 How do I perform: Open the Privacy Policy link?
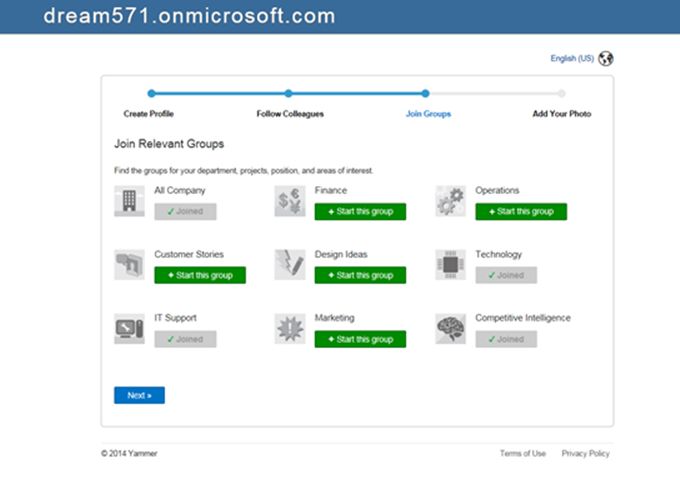585,453
